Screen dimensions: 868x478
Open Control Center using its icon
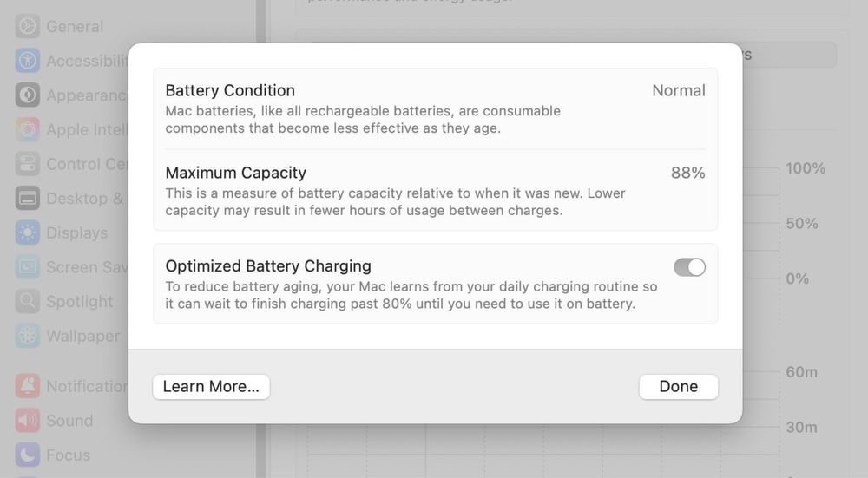[28, 164]
